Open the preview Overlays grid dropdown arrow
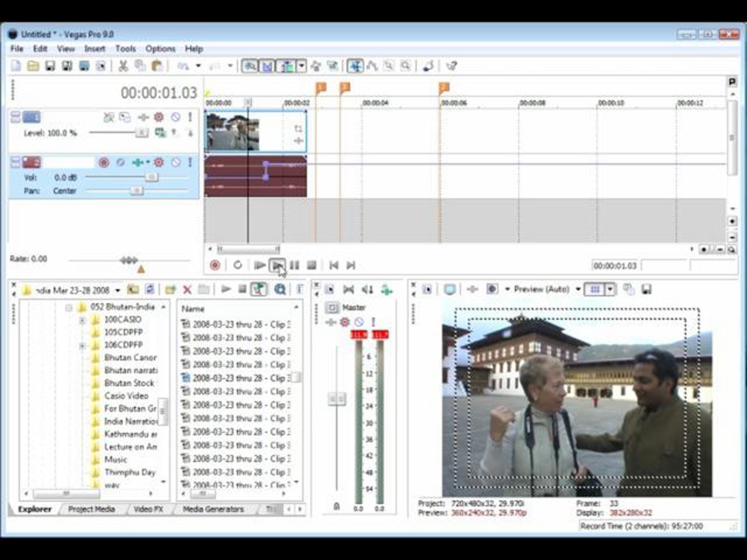 click(610, 289)
